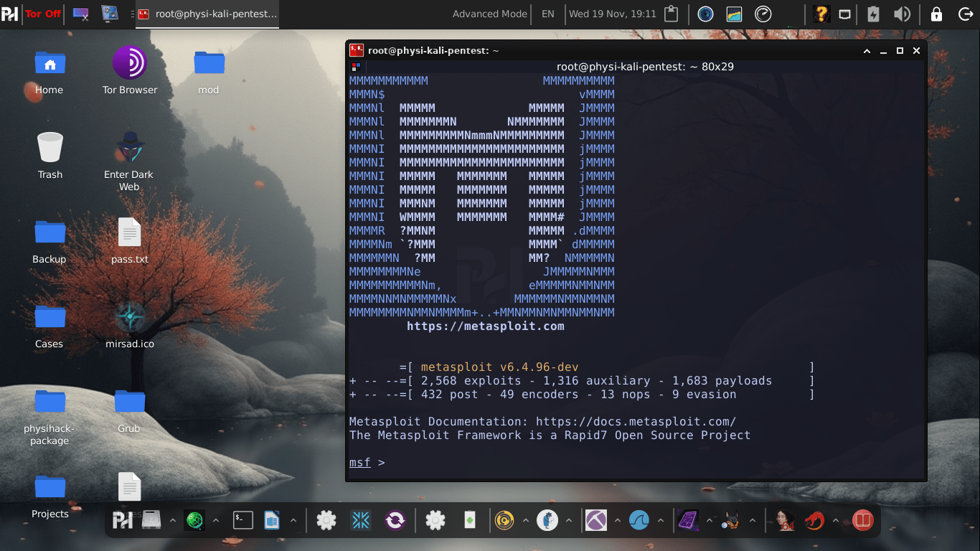Launch the green globe recon tool
Image resolution: width=980 pixels, height=551 pixels.
coord(194,520)
